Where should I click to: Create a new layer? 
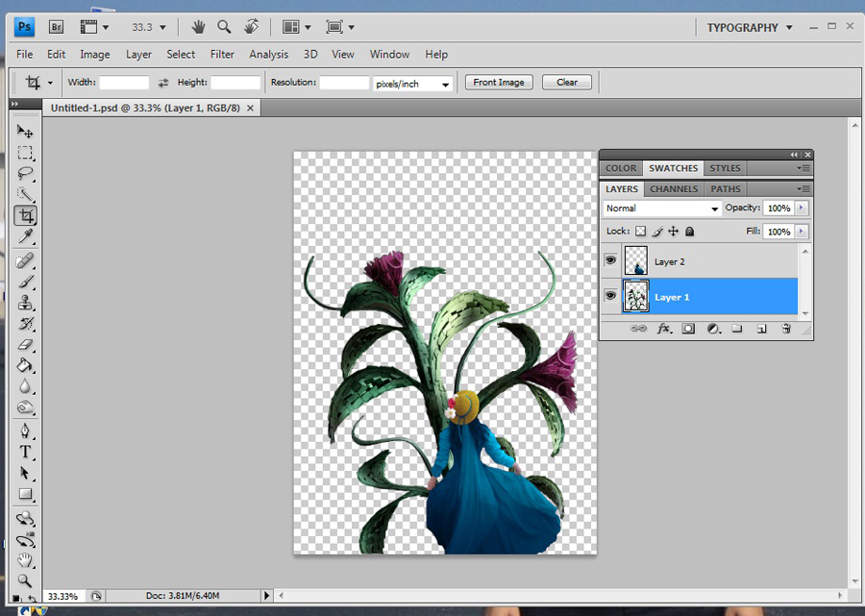761,329
